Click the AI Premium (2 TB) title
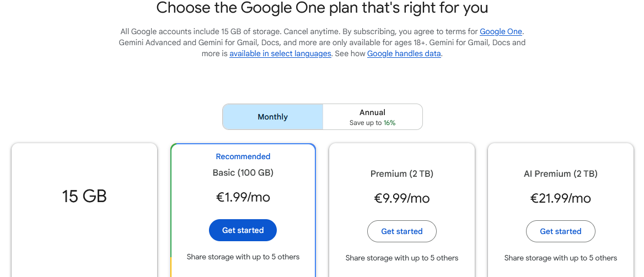This screenshot has width=644, height=277. (560, 173)
